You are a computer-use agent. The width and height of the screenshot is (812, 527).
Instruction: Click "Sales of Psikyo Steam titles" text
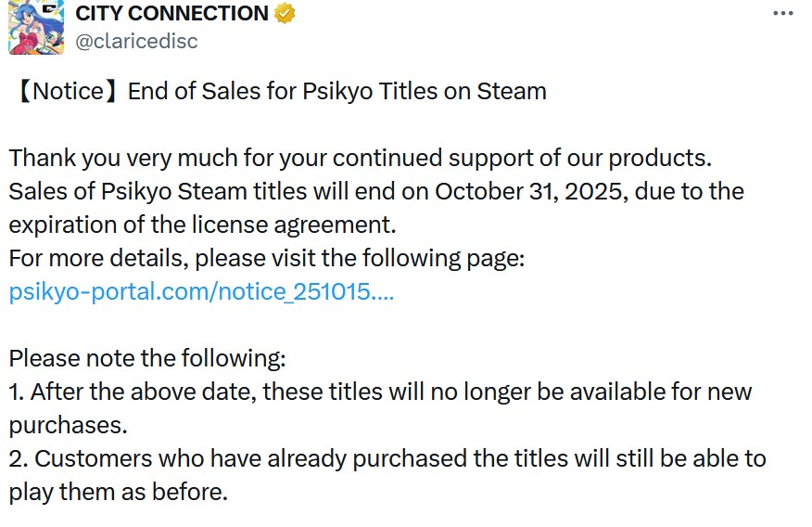(x=152, y=191)
